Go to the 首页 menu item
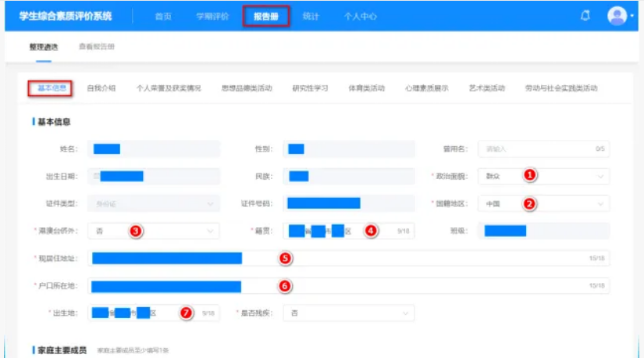Image resolution: width=644 pixels, height=358 pixels. (163, 16)
